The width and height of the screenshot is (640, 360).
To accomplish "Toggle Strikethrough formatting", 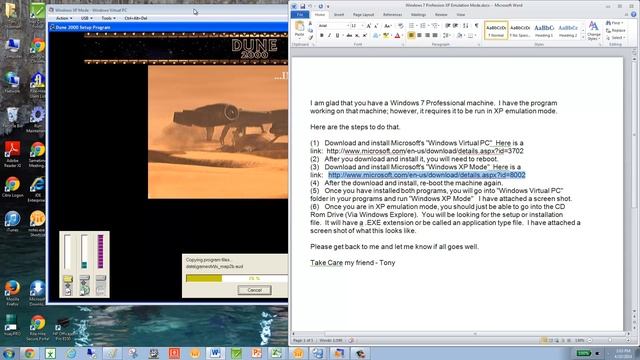I will click(x=349, y=36).
